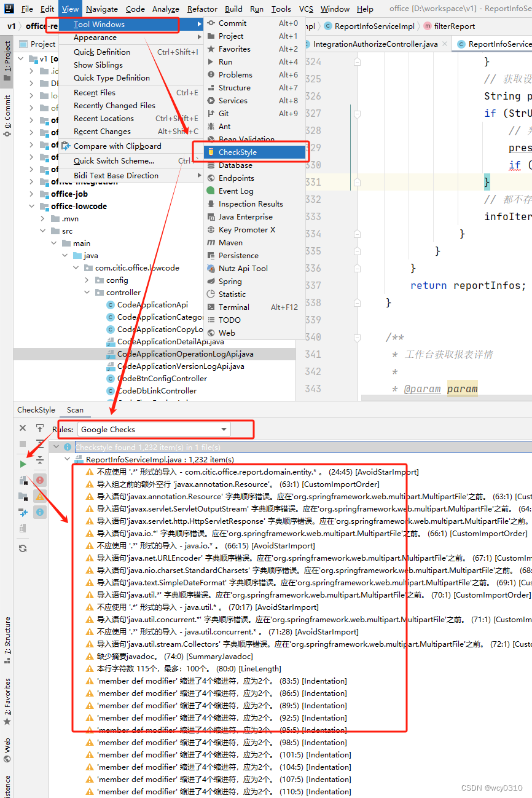The width and height of the screenshot is (532, 798).
Task: Open the Refactor menu
Action: point(202,9)
